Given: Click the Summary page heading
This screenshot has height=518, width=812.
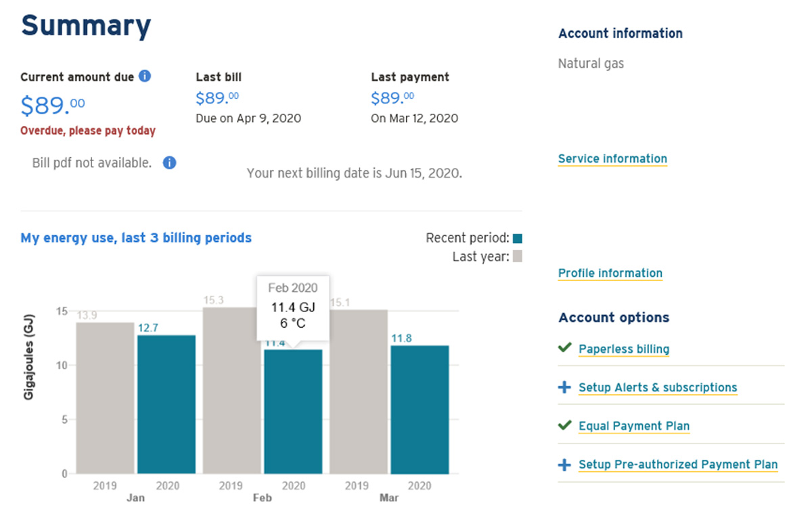Looking at the screenshot, I should pos(86,26).
